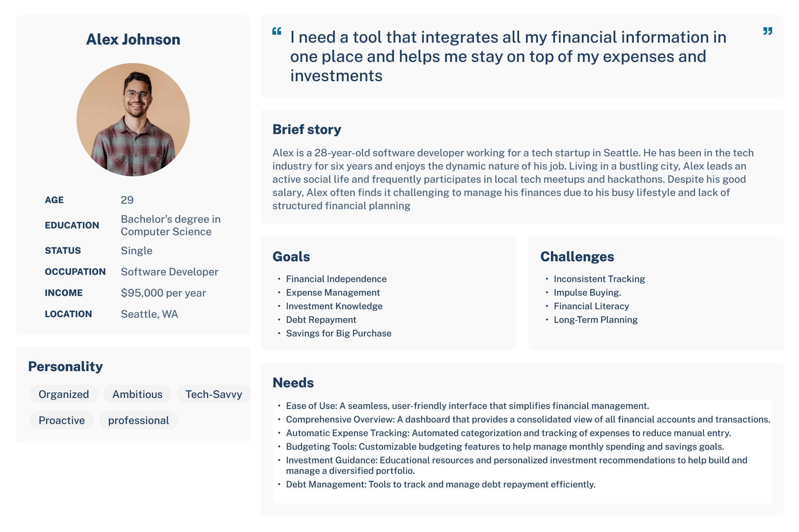Click the Personality section heading
The height and width of the screenshot is (532, 799).
point(65,367)
